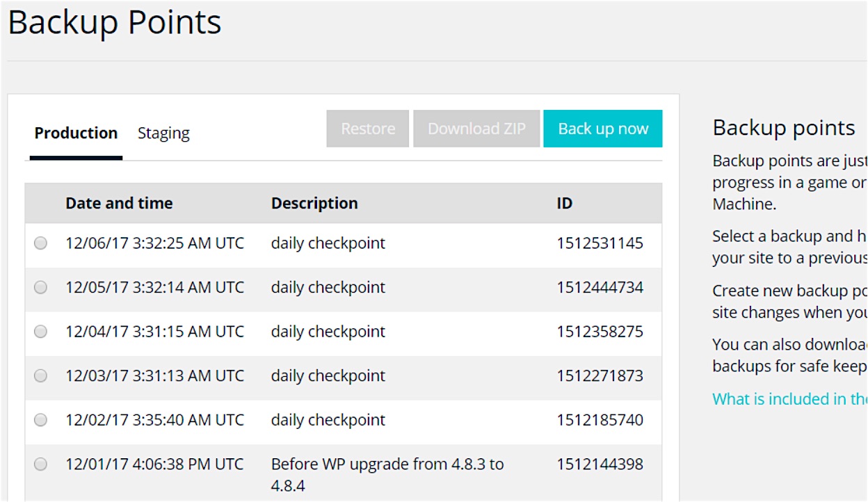
Task: Click backup ID 1512271873
Action: coord(600,375)
